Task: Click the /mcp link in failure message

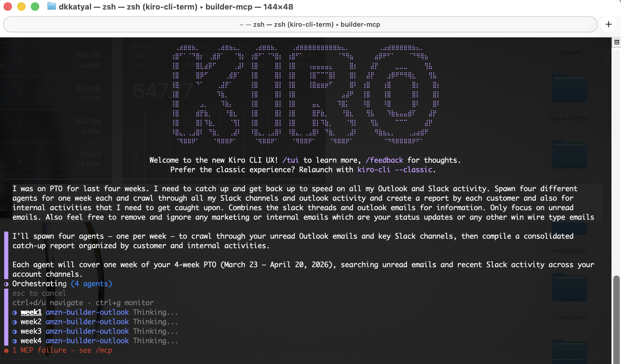Action: click(x=104, y=350)
